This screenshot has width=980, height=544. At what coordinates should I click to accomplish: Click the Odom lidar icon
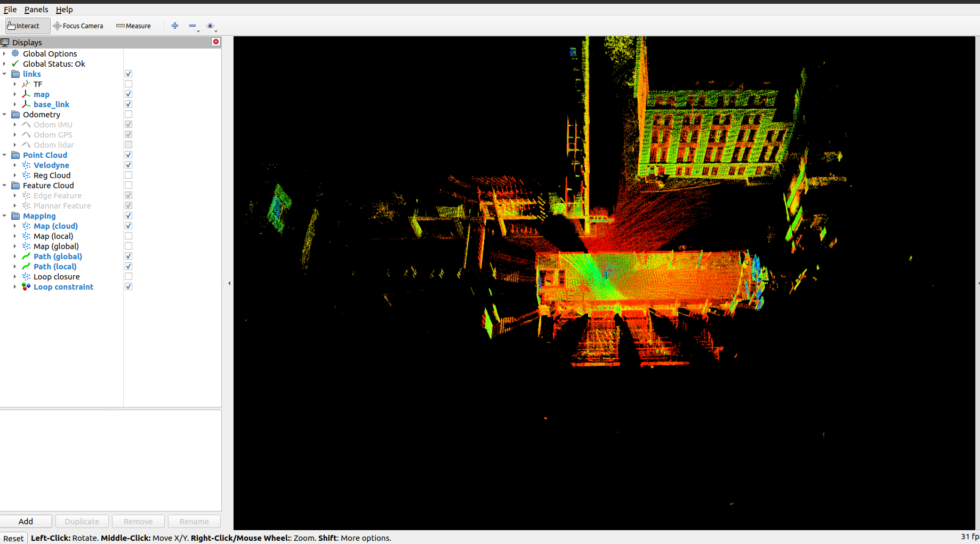coord(26,145)
